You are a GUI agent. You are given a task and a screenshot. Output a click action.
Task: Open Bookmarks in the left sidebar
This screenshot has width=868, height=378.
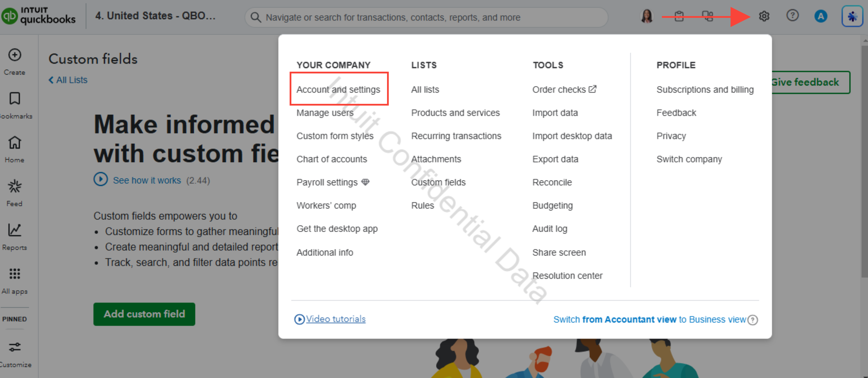15,99
